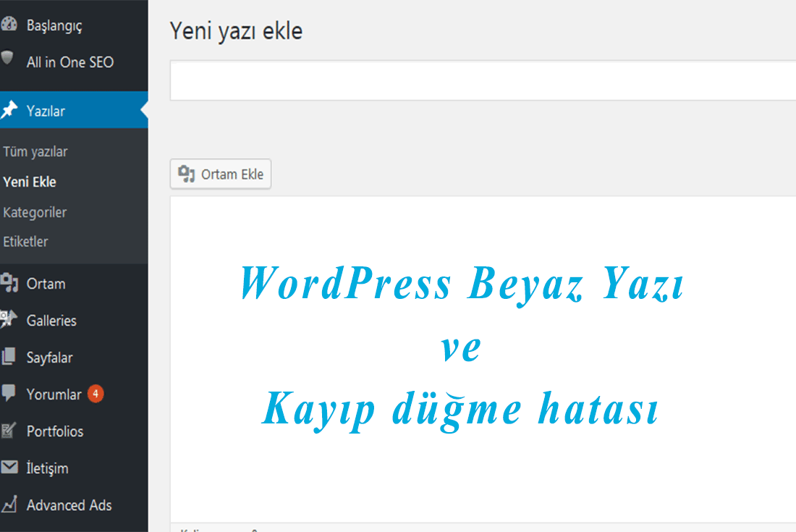Image resolution: width=796 pixels, height=532 pixels.
Task: Go to Tüm yazılar submenu link
Action: (35, 152)
